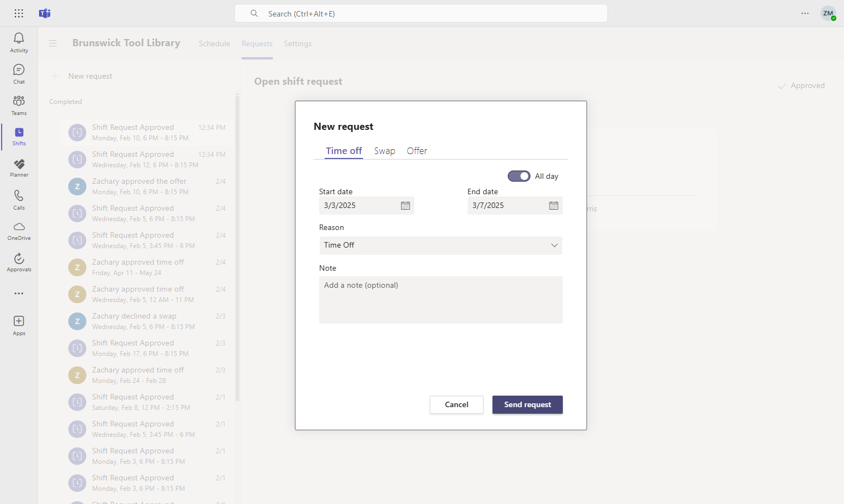Open Planner in the sidebar
844x504 pixels.
pyautogui.click(x=19, y=168)
